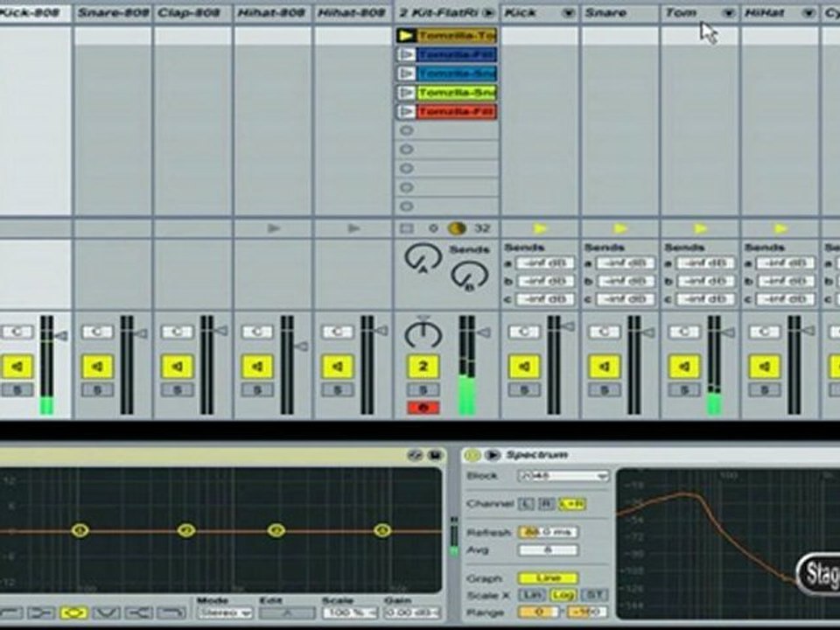Solo the Snare-808 track
The width and height of the screenshot is (840, 630).
[x=97, y=390]
